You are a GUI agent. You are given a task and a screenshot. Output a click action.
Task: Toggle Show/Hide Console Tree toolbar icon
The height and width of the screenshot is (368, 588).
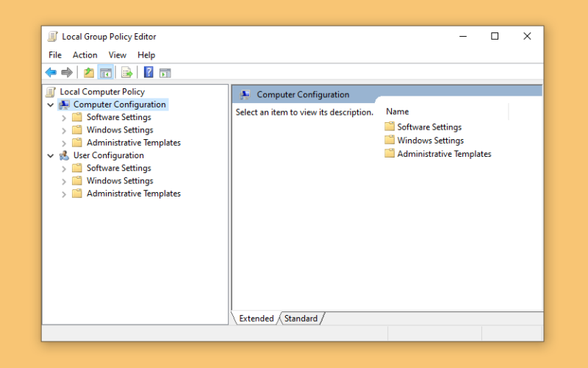pyautogui.click(x=106, y=73)
